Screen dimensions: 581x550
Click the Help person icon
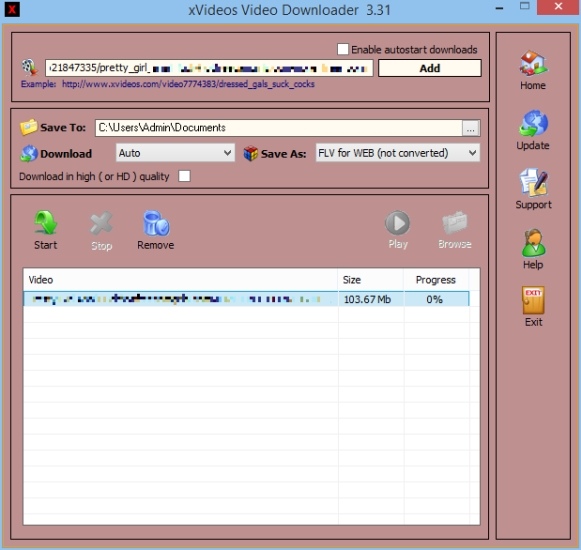tap(533, 243)
